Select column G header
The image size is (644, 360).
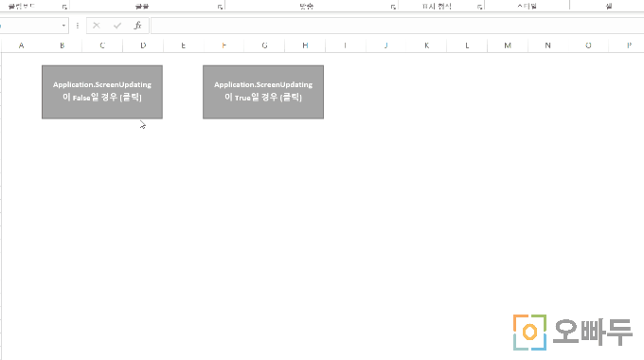(x=264, y=45)
